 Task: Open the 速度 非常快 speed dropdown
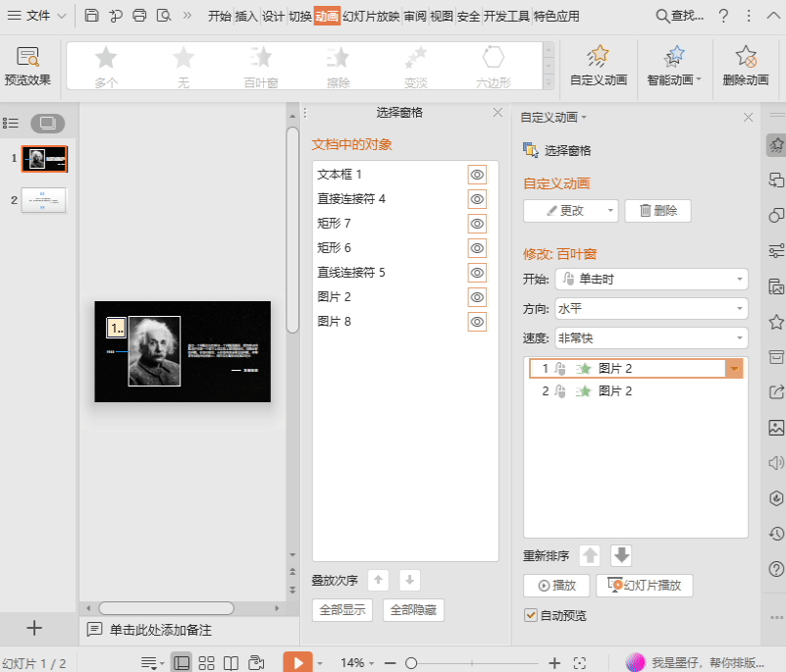[652, 338]
